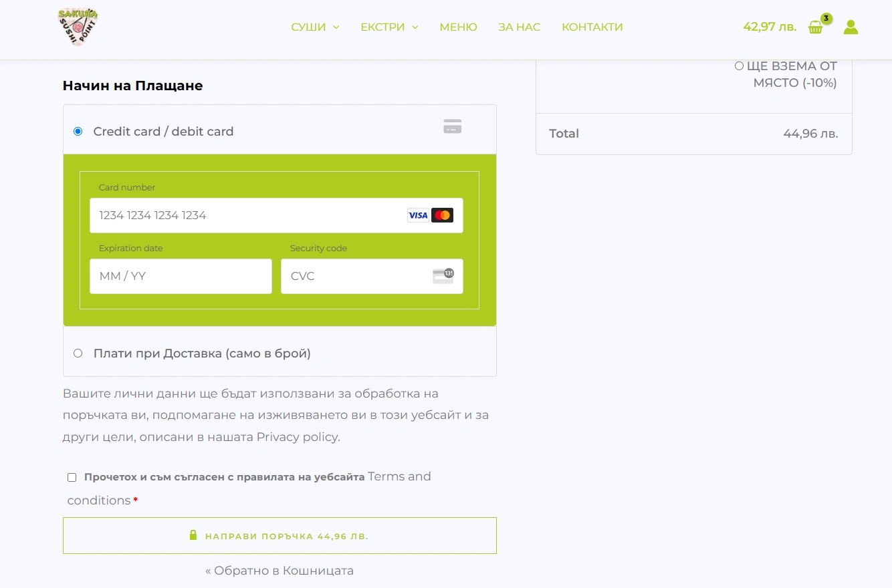
Task: Click the Security code label
Action: coord(318,249)
